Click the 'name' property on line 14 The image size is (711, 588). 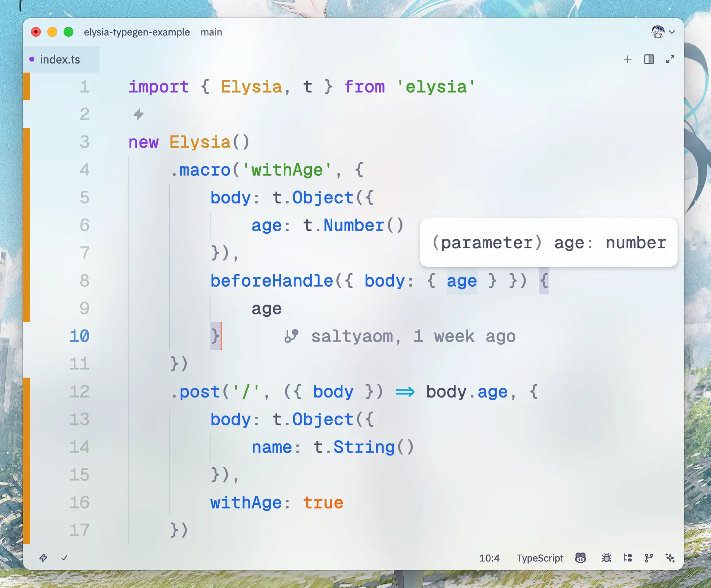click(272, 447)
